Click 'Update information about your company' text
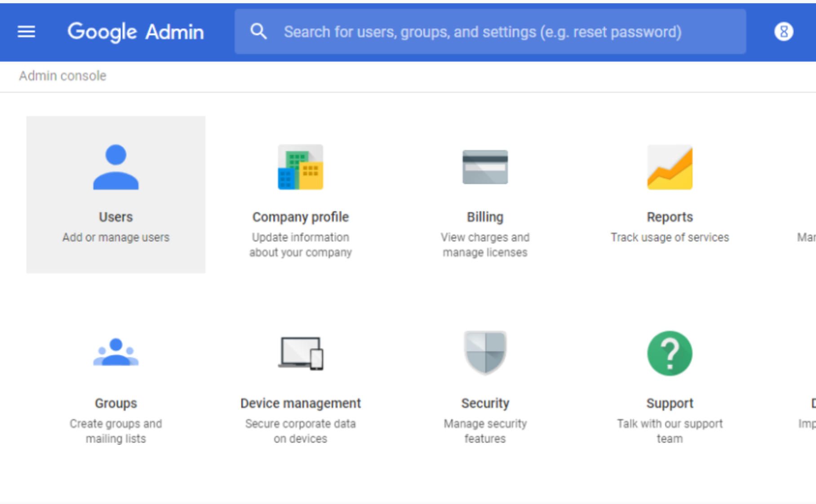This screenshot has width=816, height=504. point(301,245)
